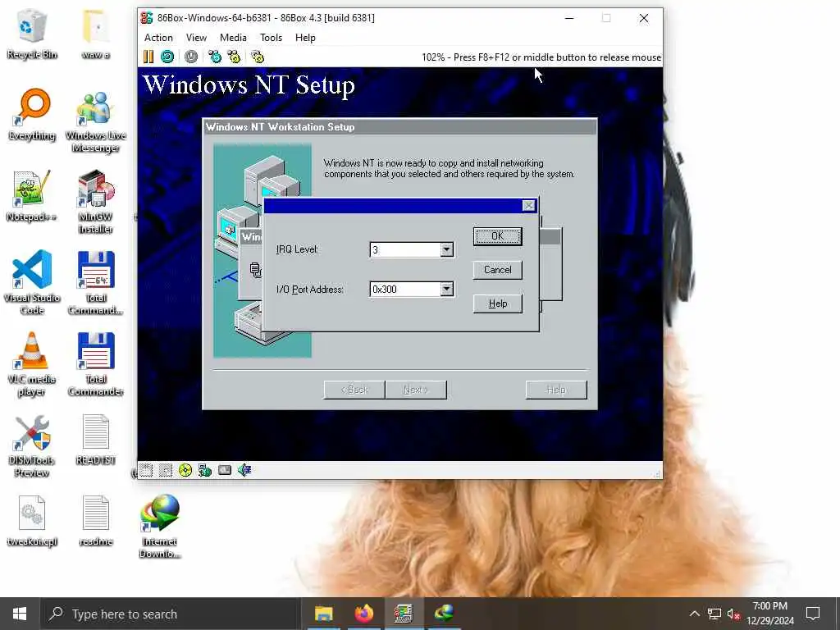Expand the IRQ Level dropdown
840x630 pixels.
447,249
